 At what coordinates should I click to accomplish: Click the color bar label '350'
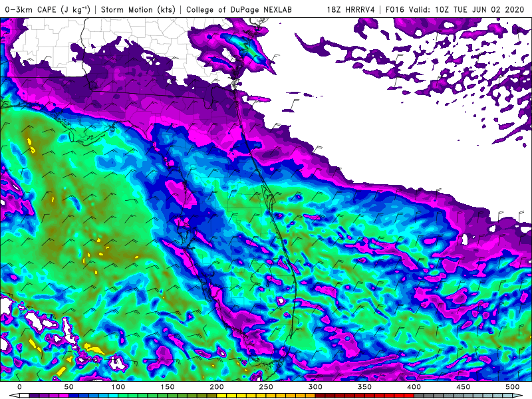click(x=364, y=387)
